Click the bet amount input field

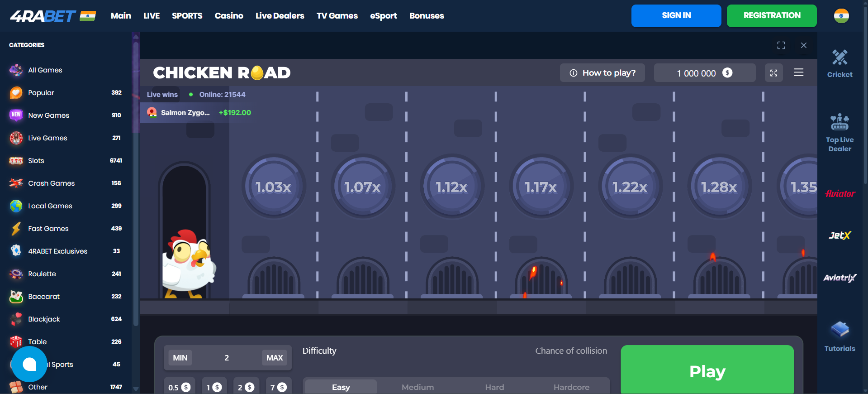[227, 358]
